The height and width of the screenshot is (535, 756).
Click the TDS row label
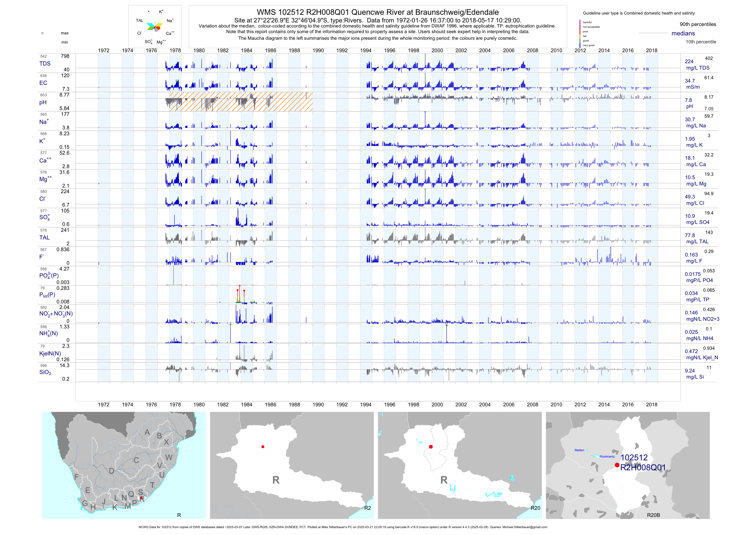tap(45, 64)
